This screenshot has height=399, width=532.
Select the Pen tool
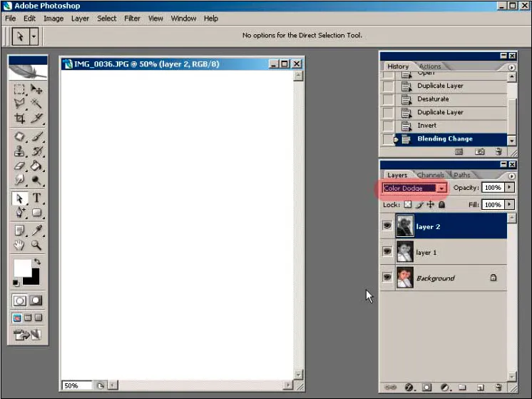(x=19, y=213)
